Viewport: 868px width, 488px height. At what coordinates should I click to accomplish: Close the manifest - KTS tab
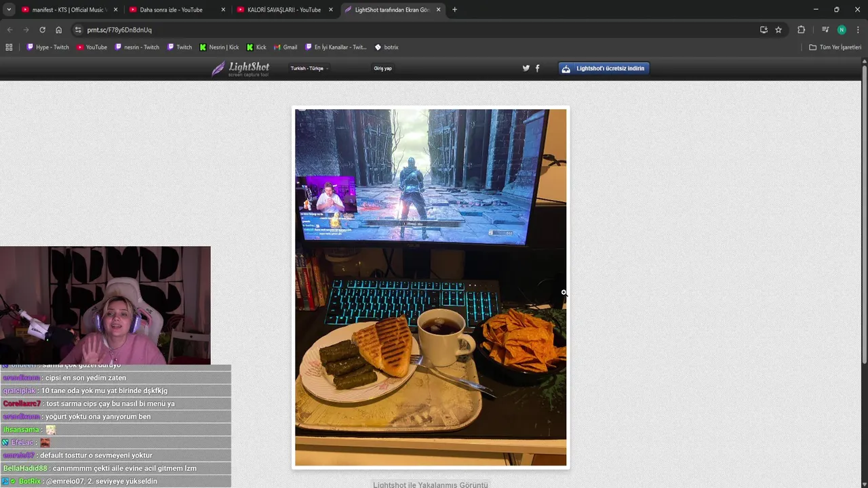115,10
